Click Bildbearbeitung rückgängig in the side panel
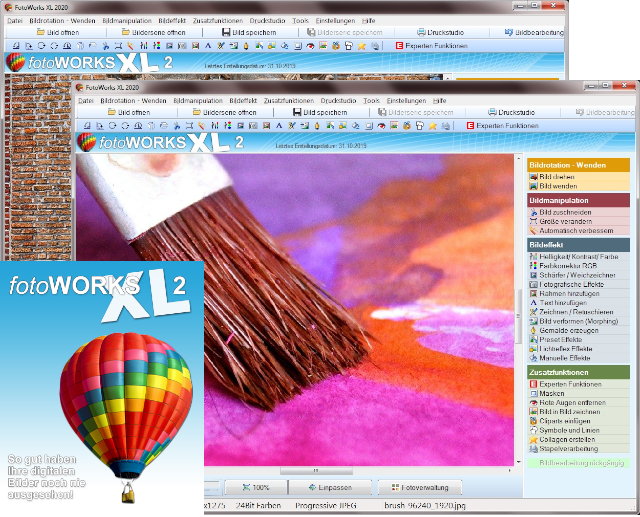The width and height of the screenshot is (640, 517). pos(578,463)
